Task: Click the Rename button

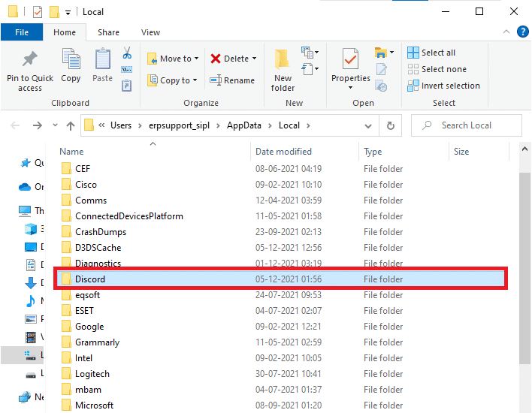Action: click(232, 80)
